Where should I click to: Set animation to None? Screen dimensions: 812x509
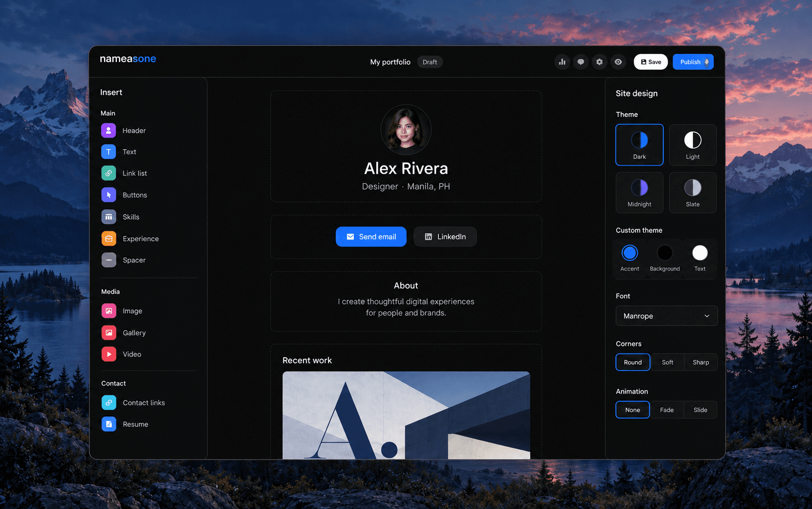[x=633, y=410]
